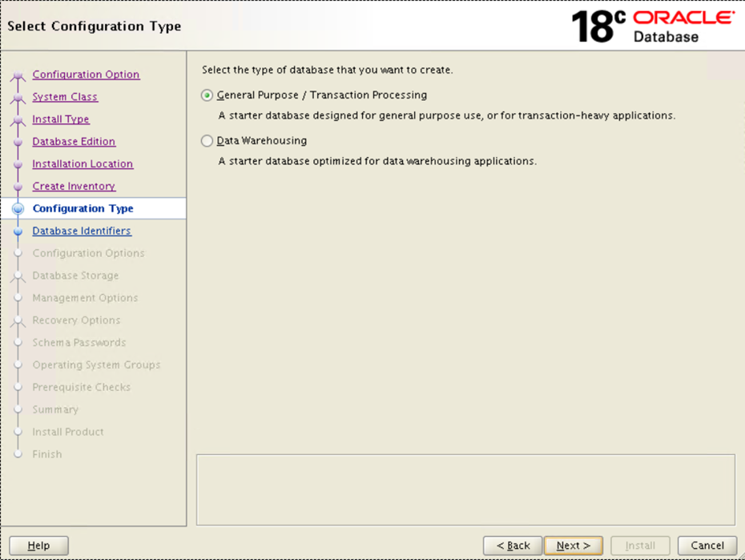Click the Configuration Type current step bullet
Viewport: 745px width, 560px height.
tap(18, 209)
